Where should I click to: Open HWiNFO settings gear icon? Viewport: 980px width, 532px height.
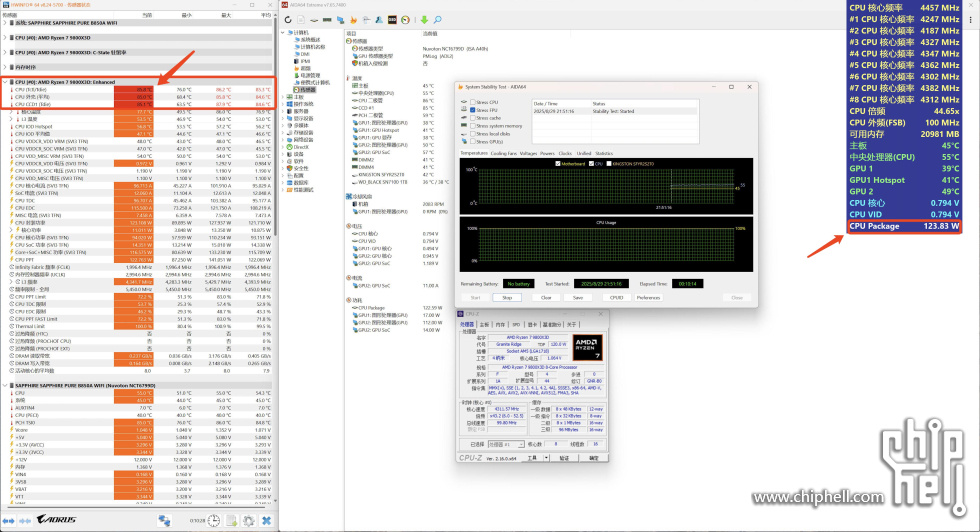click(248, 521)
